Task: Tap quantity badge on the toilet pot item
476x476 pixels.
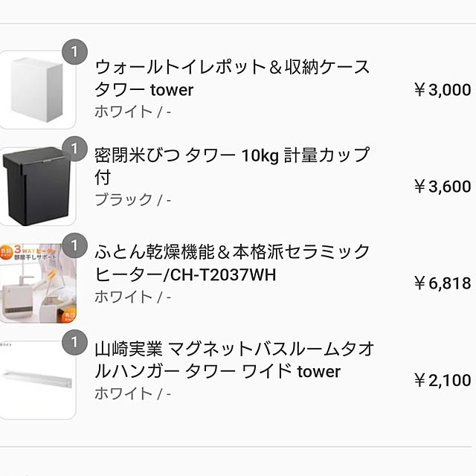Action: point(74,52)
